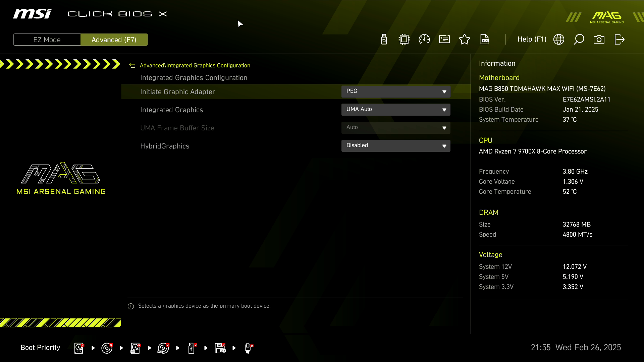Viewport: 644px width, 362px height.
Task: Open Initiate Graphic Adapter PEG dropdown
Action: (x=396, y=92)
